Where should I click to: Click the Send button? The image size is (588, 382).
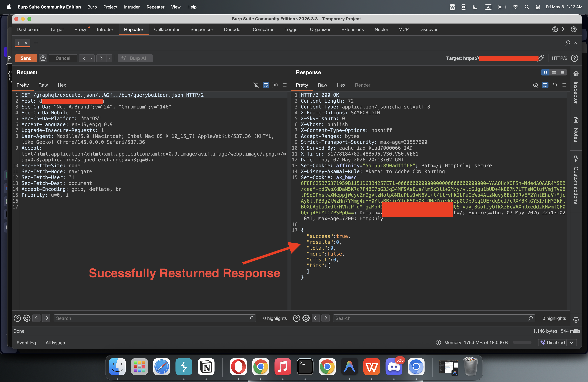click(26, 58)
